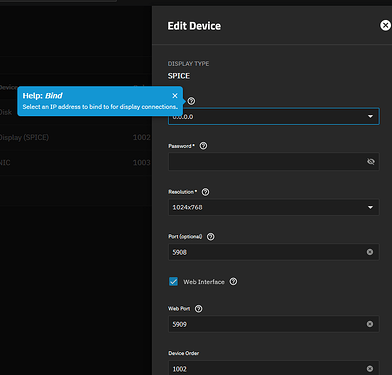
Task: Close the Edit Device panel
Action: pos(385,25)
